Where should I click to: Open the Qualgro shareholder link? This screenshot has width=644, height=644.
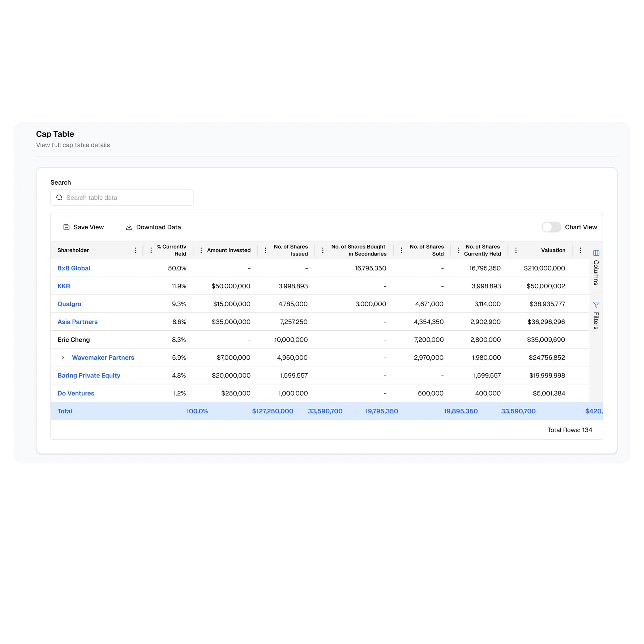tap(69, 304)
